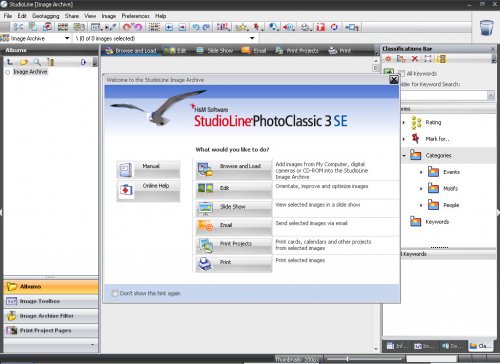
Task: Switch to the Edit tab in the mode bar
Action: pyautogui.click(x=175, y=51)
